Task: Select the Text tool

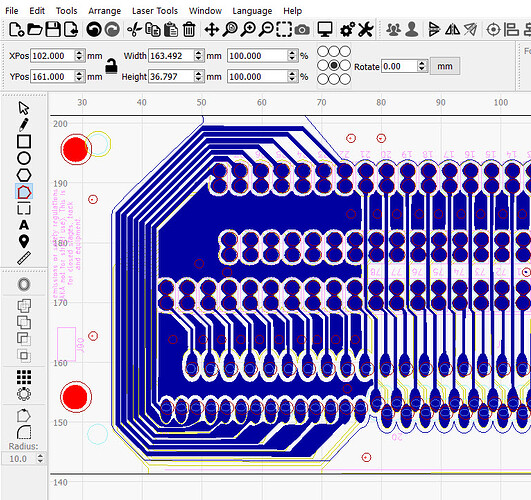Action: pyautogui.click(x=24, y=225)
